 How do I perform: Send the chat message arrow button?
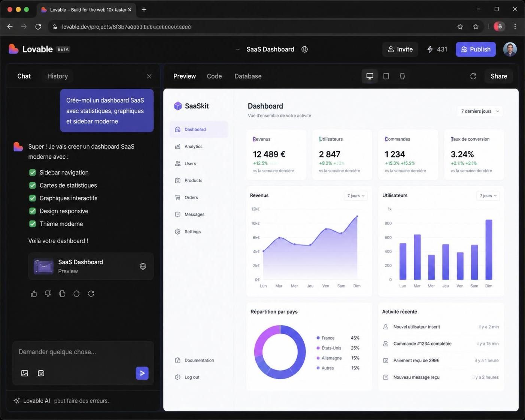click(x=142, y=373)
